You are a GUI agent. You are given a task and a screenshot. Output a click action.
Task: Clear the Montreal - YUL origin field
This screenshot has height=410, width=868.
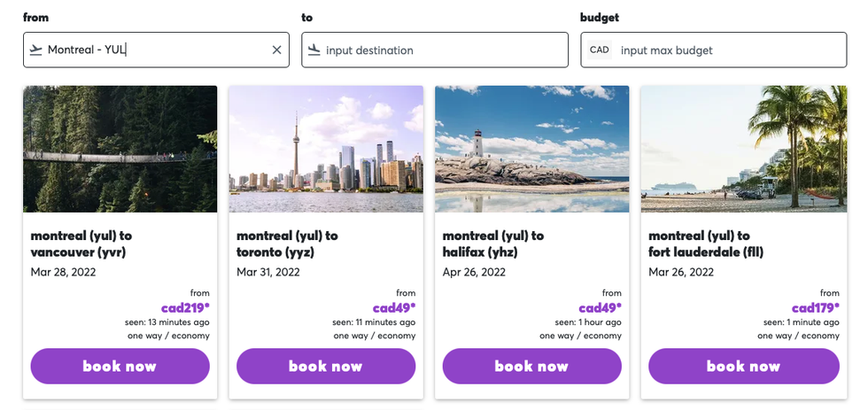click(276, 50)
